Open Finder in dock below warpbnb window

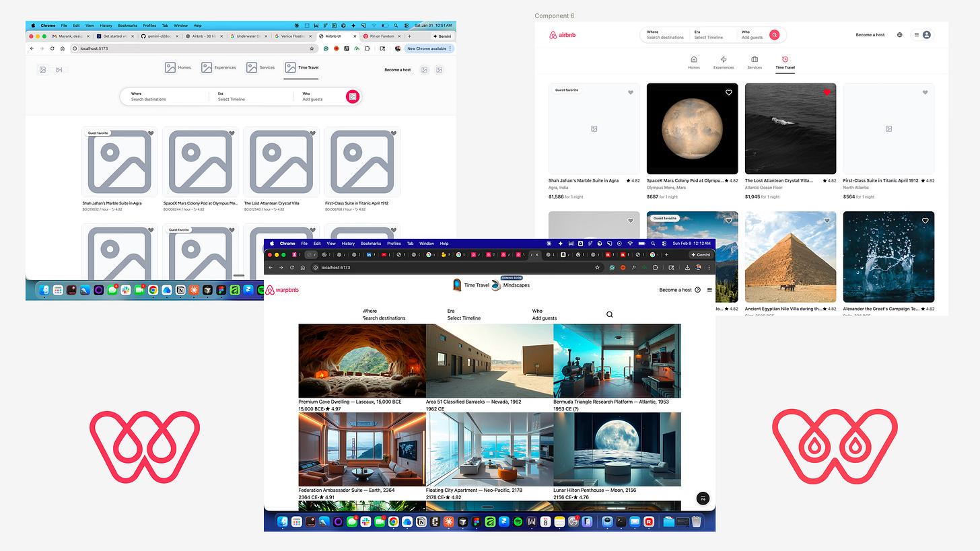click(x=283, y=521)
